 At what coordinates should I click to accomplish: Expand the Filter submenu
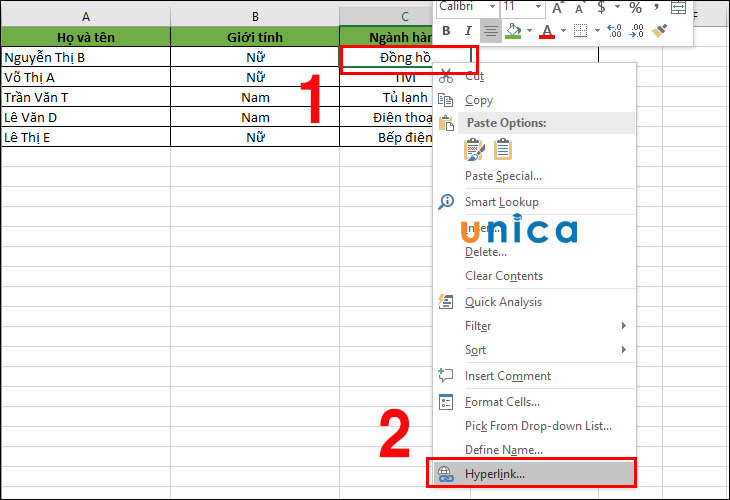click(x=623, y=326)
